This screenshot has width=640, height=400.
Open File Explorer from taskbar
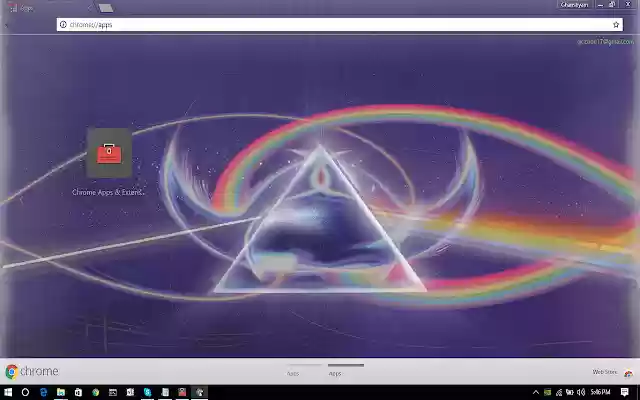(x=61, y=392)
